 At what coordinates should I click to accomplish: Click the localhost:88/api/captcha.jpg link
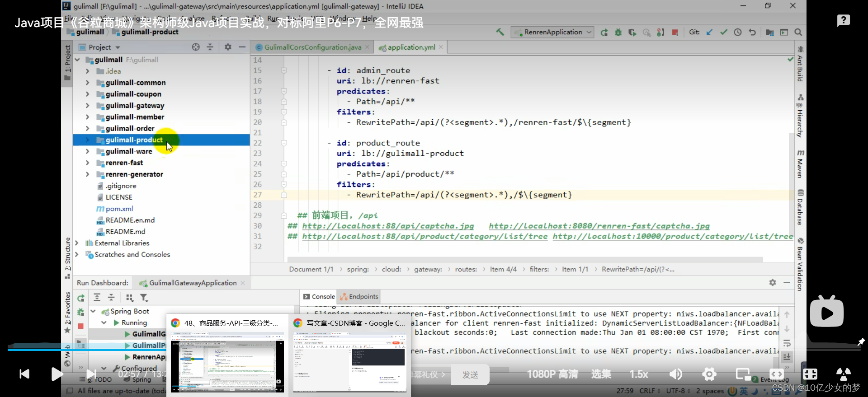tap(388, 226)
